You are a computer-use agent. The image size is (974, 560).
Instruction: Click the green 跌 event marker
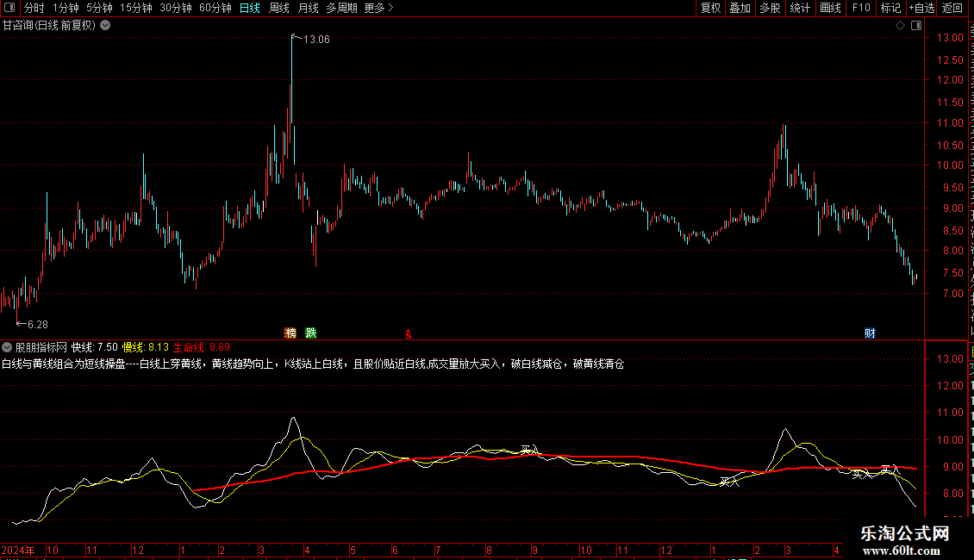(x=311, y=333)
